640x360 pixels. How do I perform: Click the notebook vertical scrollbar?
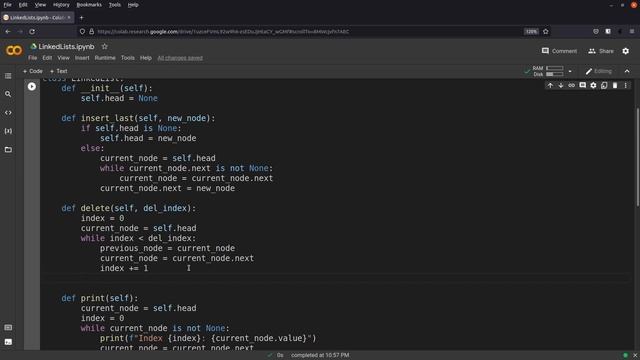click(637, 157)
